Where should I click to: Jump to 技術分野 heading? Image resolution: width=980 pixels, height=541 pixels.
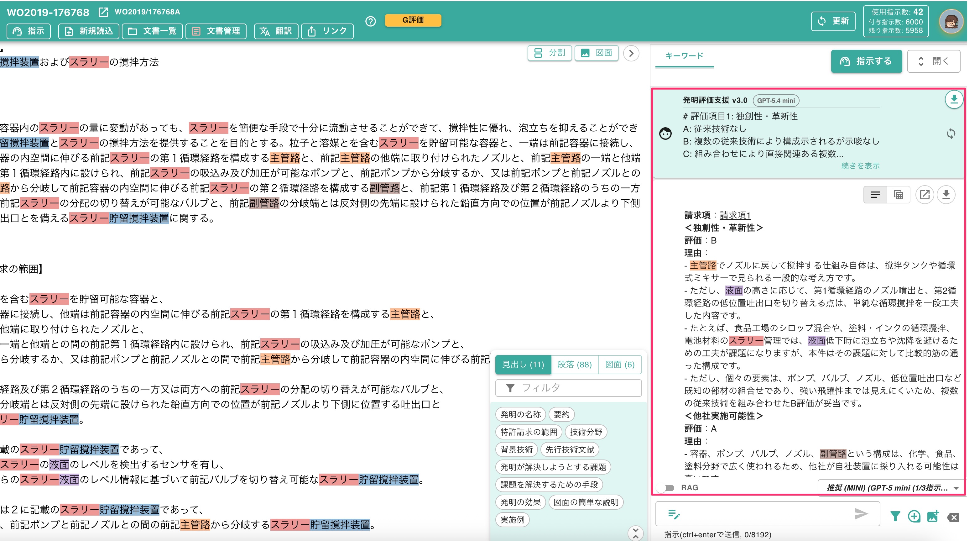tap(586, 432)
